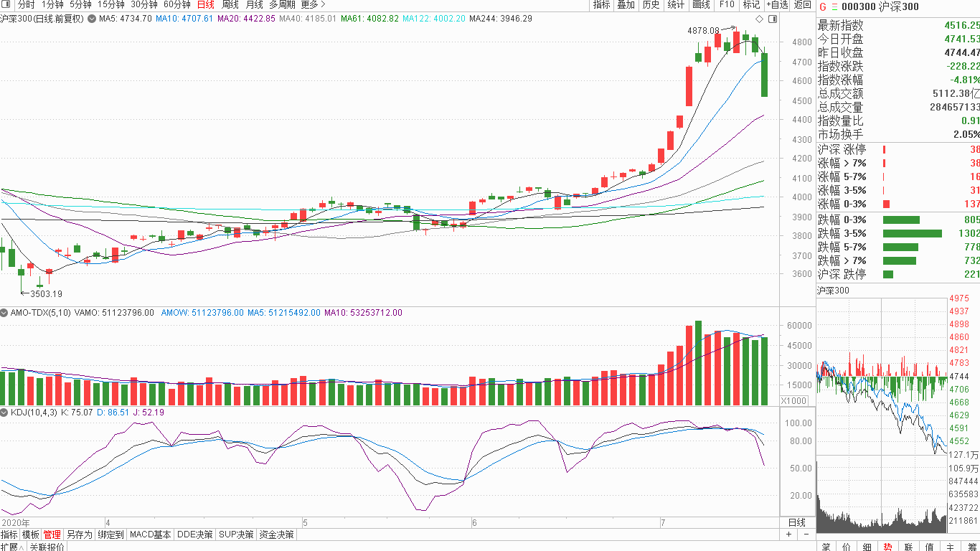Click the KDJ(10,4,3) indicator label

(34, 413)
